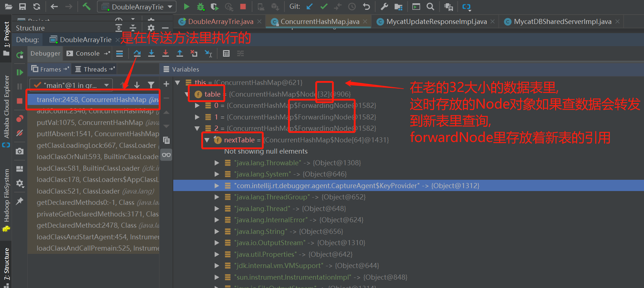Expand the "java.lang.Throwable" entry
644x288 pixels.
217,163
